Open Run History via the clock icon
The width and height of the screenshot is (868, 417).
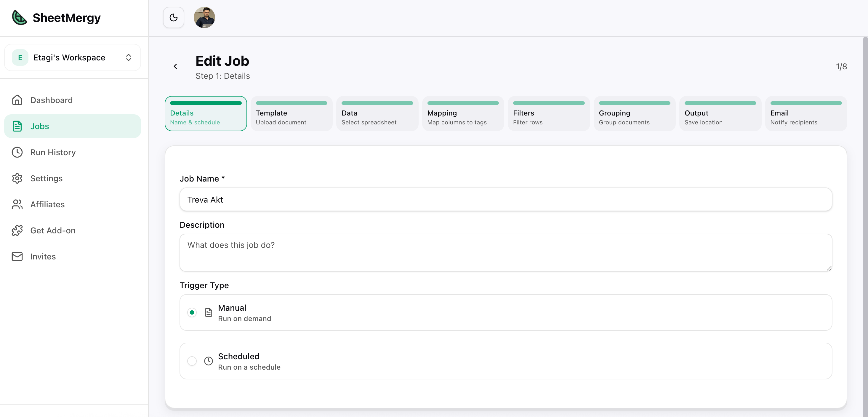(17, 152)
